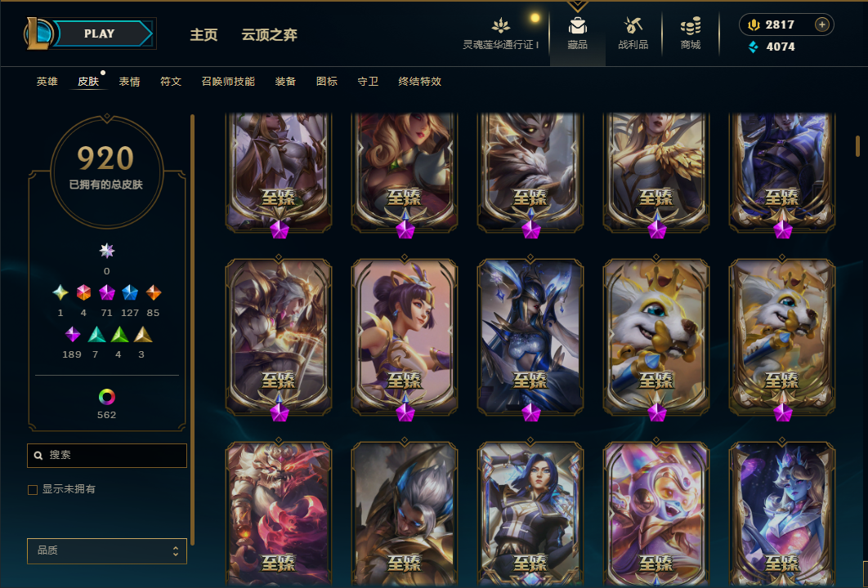Open the 商城 store coins icon
Screen dimensions: 868x588
pyautogui.click(x=691, y=25)
